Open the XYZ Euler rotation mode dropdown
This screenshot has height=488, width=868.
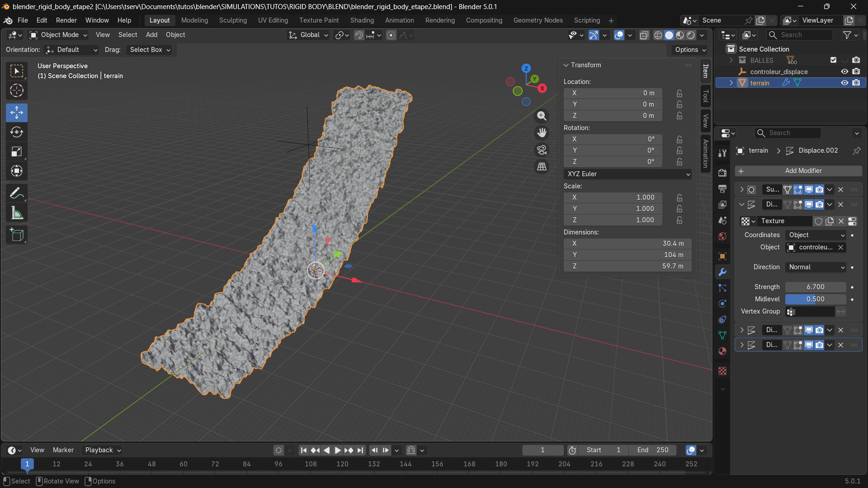click(627, 174)
